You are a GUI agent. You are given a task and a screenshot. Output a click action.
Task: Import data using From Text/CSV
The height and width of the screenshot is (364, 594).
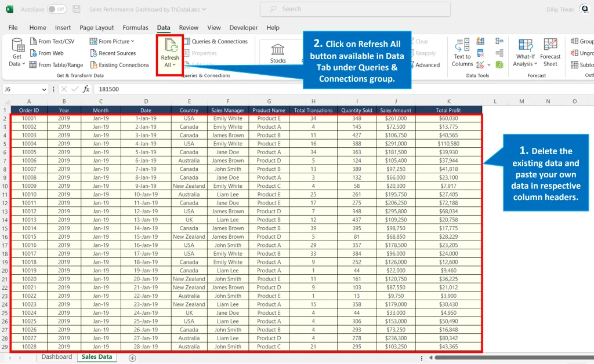click(53, 41)
